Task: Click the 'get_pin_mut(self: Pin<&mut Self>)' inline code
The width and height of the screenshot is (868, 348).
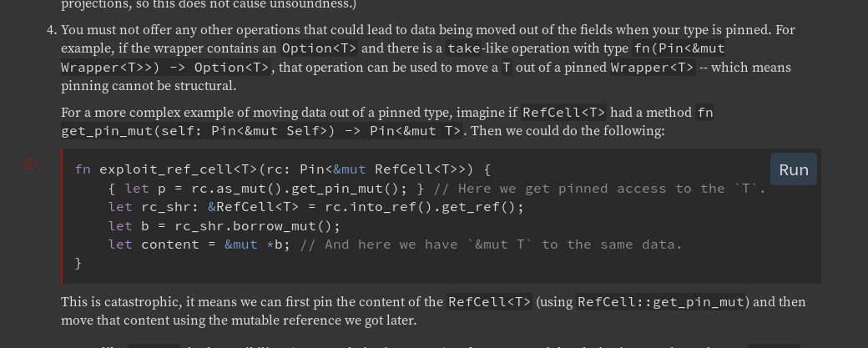Action: click(198, 132)
